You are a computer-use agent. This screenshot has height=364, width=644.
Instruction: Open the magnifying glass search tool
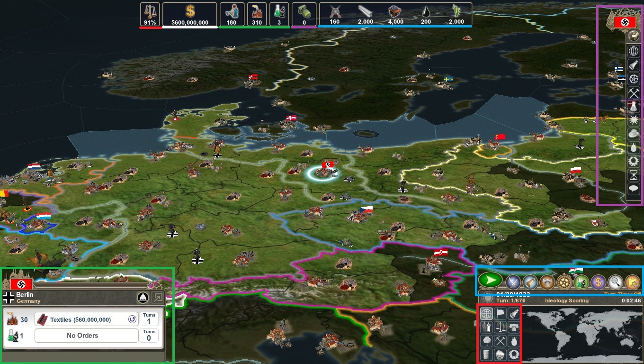616,282
